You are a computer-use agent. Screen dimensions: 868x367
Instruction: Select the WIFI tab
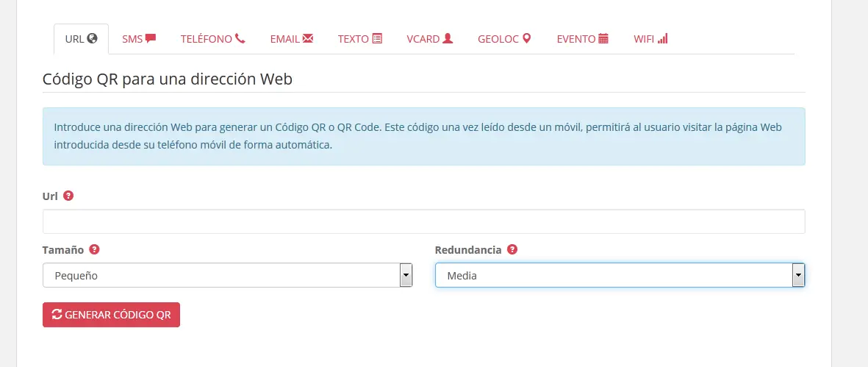[650, 39]
